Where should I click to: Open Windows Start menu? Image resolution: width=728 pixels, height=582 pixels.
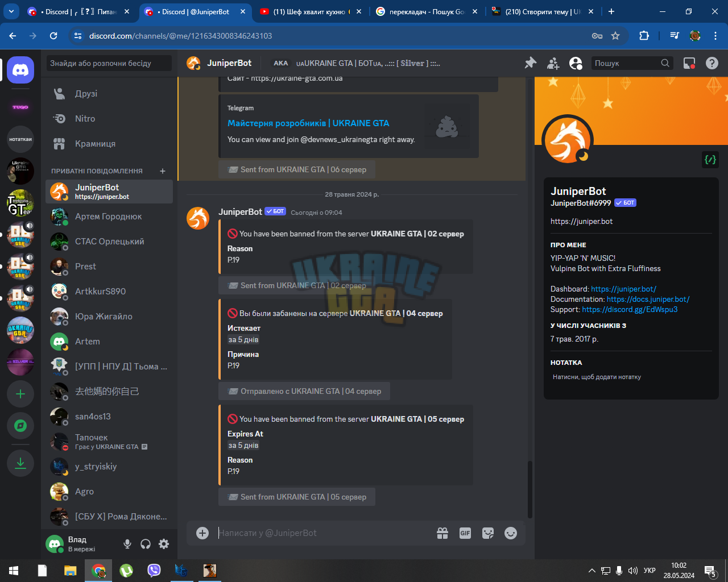pyautogui.click(x=14, y=571)
